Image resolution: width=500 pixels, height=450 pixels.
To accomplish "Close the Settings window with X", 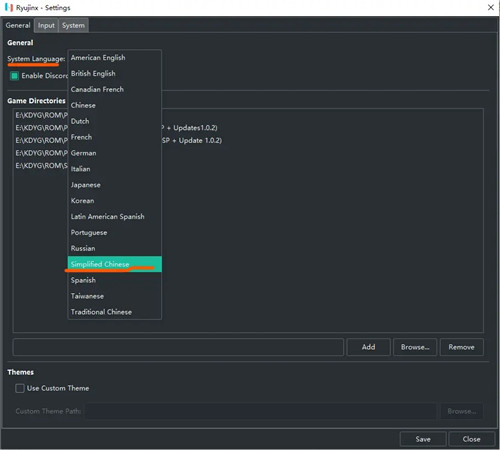I will 491,7.
